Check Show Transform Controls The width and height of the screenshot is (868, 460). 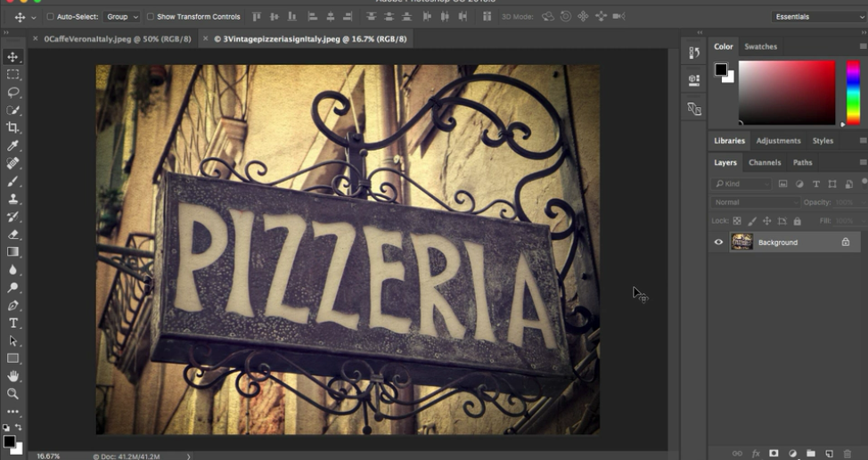coord(150,17)
